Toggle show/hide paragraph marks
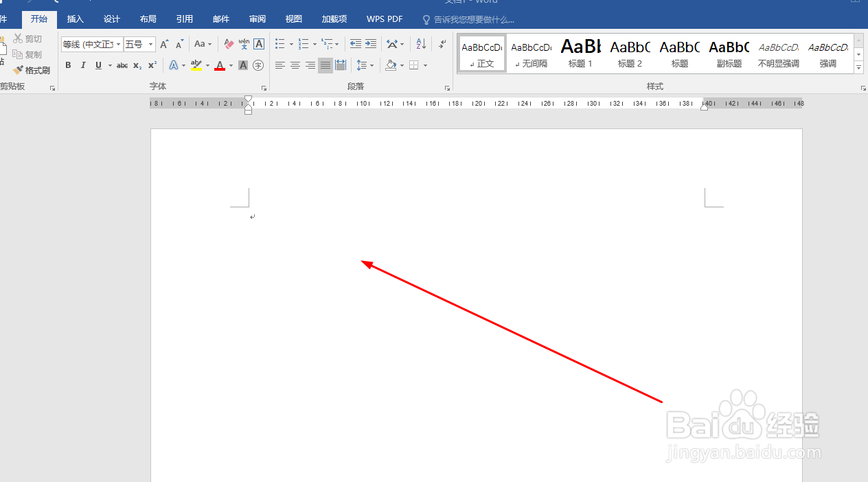 [442, 44]
